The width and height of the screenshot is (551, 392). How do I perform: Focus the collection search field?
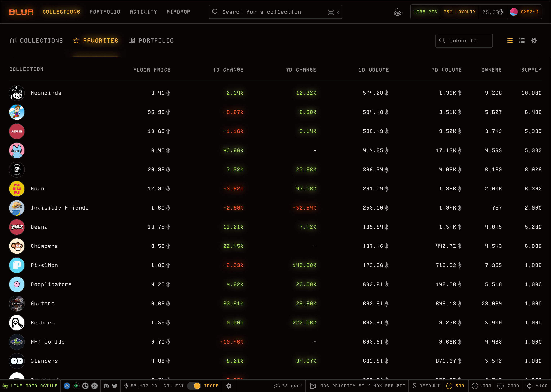point(275,12)
